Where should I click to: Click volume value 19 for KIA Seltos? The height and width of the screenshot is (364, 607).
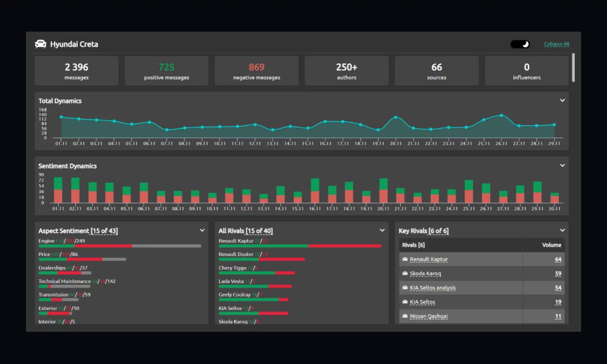pos(558,302)
